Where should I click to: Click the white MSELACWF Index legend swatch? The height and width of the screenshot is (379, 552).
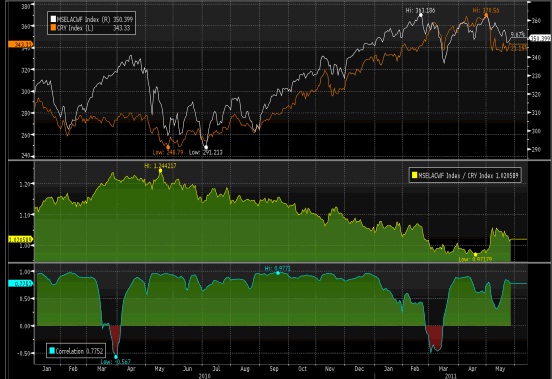tap(54, 19)
